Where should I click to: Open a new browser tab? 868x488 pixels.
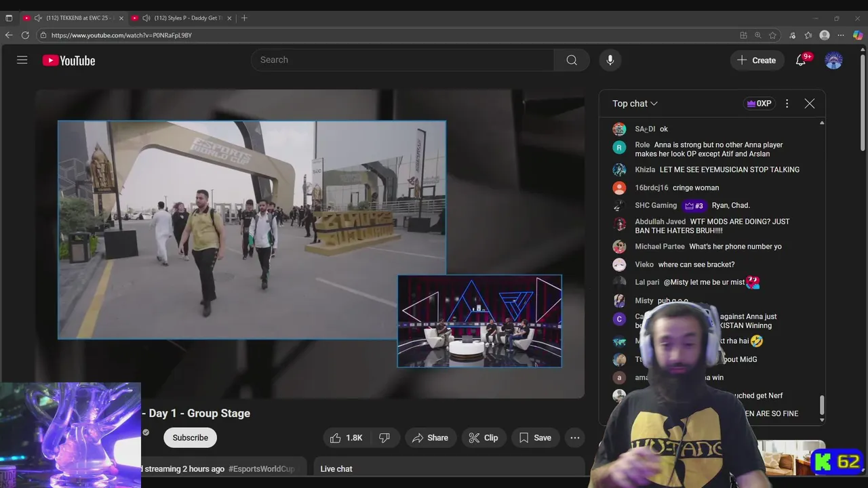point(244,18)
